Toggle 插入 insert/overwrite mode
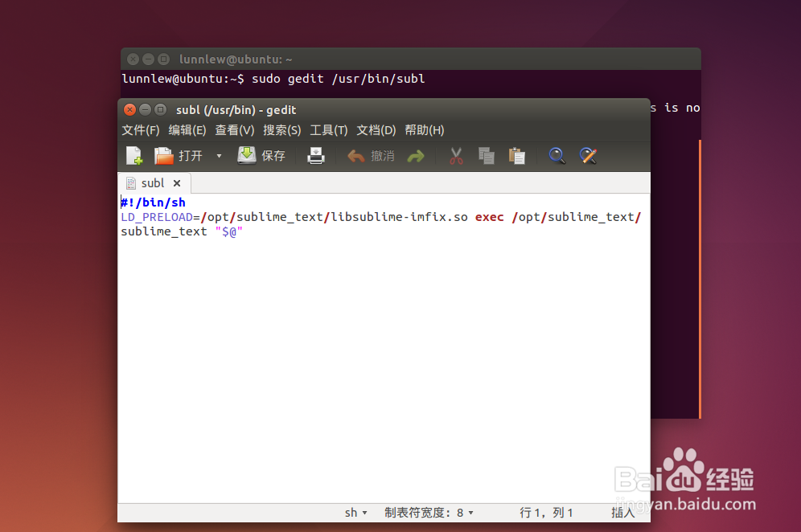The height and width of the screenshot is (532, 801). [623, 512]
